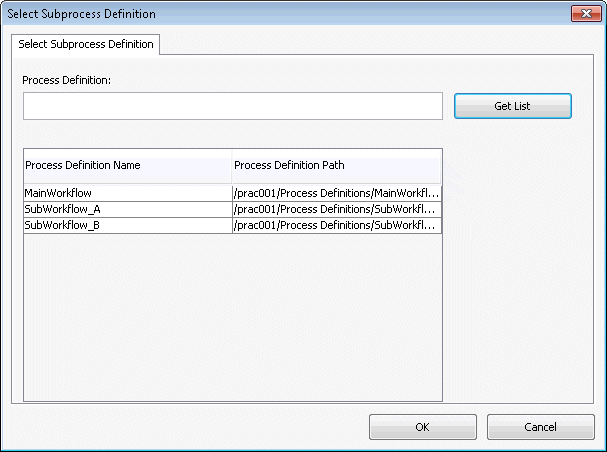Select the SubWorkflow_B row name
The width and height of the screenshot is (607, 452).
128,225
